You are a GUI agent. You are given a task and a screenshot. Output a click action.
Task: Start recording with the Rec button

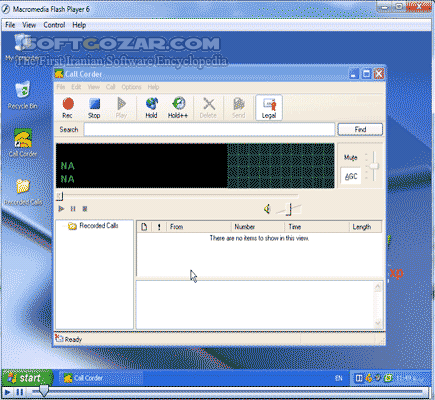coord(68,107)
